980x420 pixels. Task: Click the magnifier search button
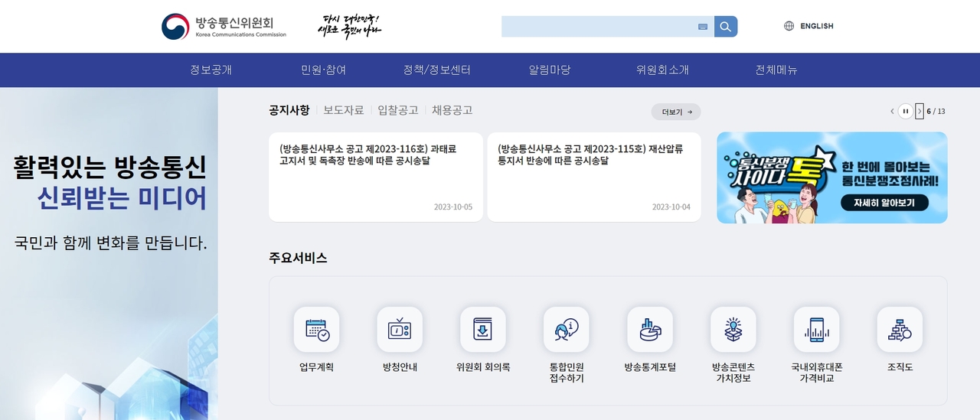pos(726,27)
